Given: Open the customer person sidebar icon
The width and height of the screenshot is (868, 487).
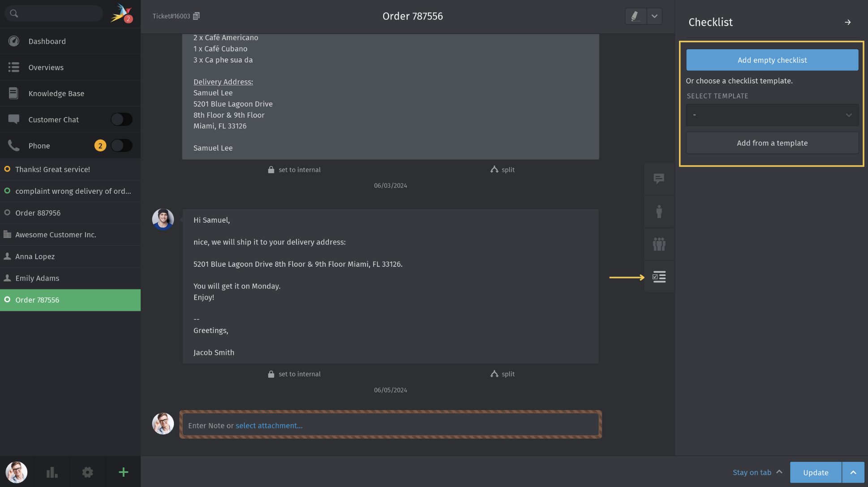Looking at the screenshot, I should (x=658, y=211).
